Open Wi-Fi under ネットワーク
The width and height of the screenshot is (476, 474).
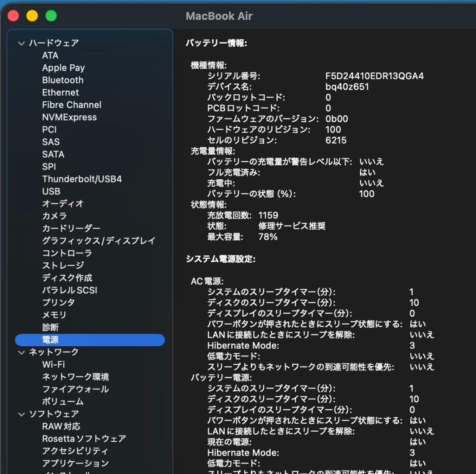tap(53, 364)
